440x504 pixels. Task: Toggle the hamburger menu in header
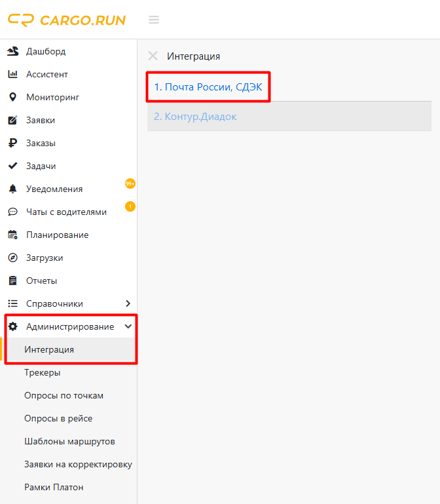pyautogui.click(x=154, y=20)
